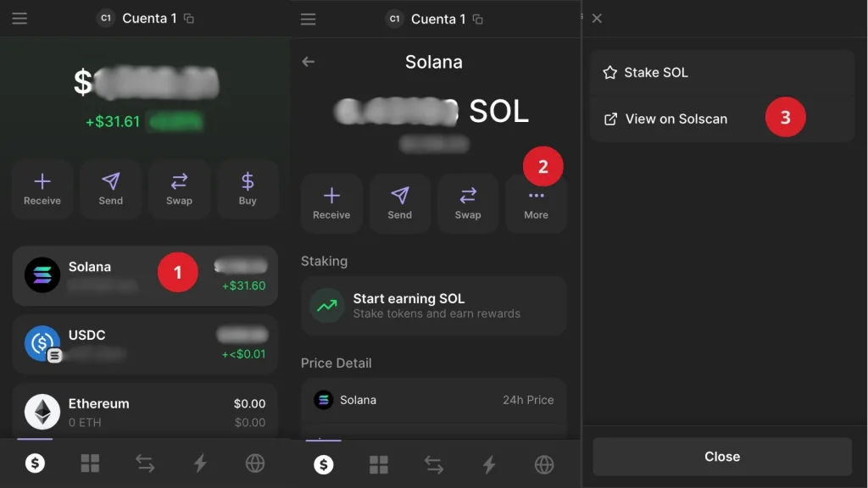Open the Ethereum token row
This screenshot has width=868, height=488.
pyautogui.click(x=145, y=413)
